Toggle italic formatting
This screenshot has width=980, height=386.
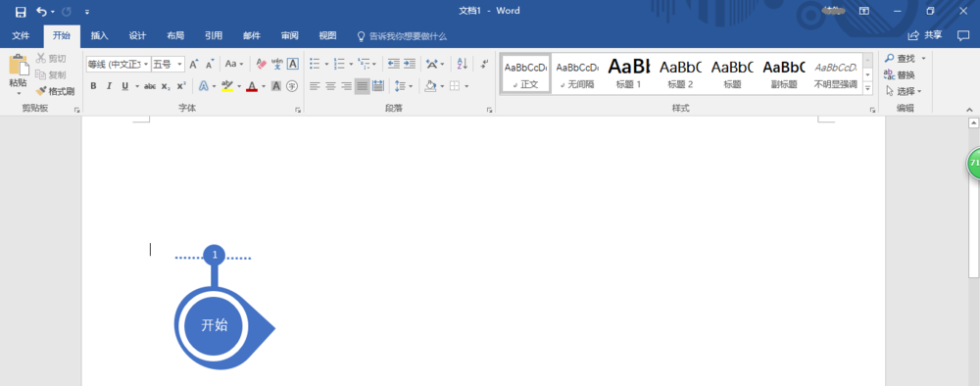pyautogui.click(x=109, y=86)
